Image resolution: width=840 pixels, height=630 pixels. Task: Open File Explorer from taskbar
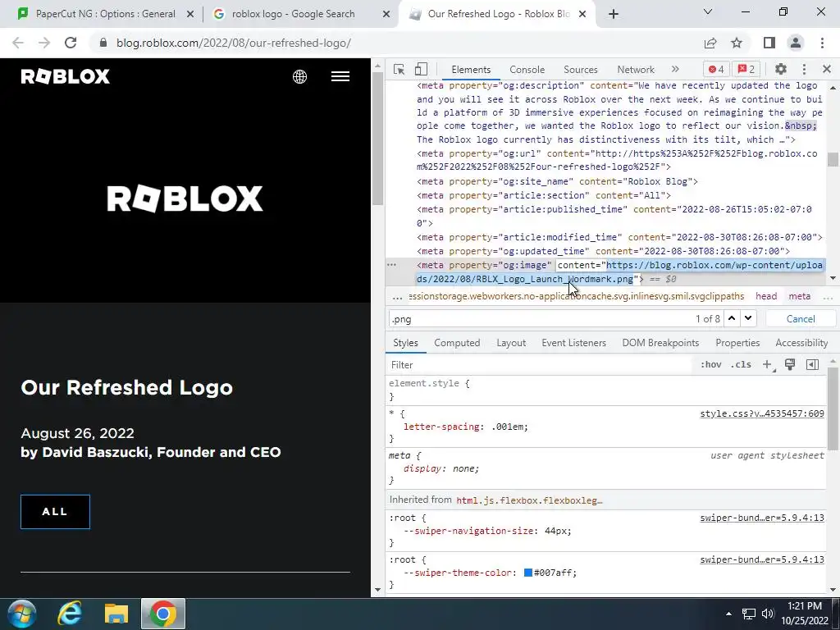point(116,614)
